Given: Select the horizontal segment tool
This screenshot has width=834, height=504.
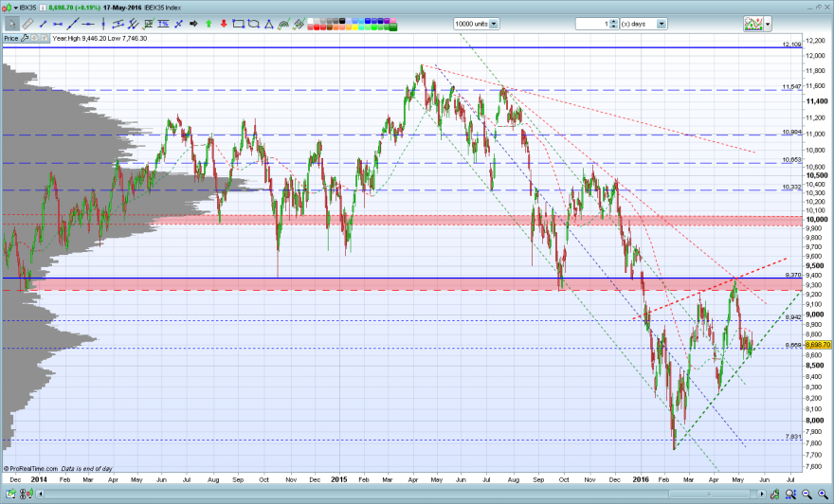Looking at the screenshot, I should click(58, 24).
